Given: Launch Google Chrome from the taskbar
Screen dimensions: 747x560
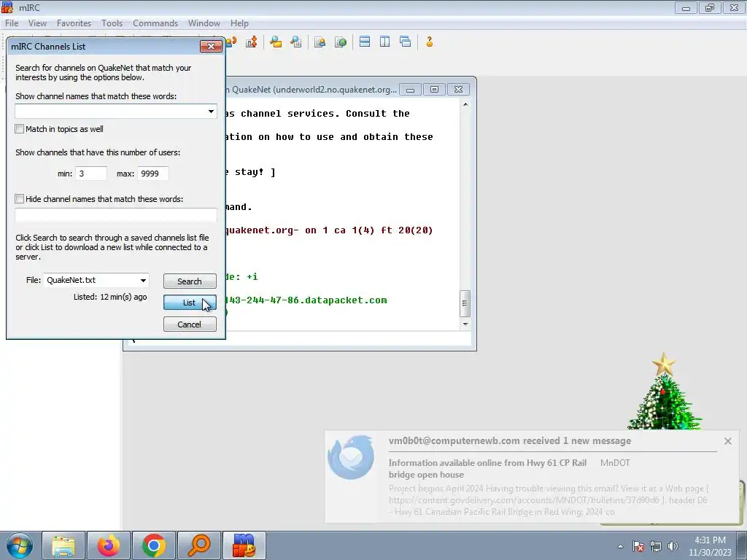Looking at the screenshot, I should click(x=153, y=545).
